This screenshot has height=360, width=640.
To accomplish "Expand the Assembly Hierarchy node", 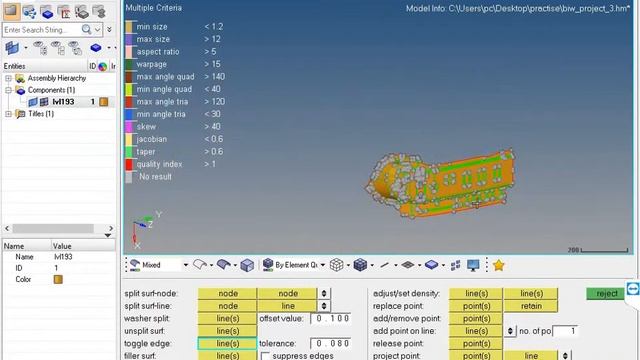I will tap(8, 78).
